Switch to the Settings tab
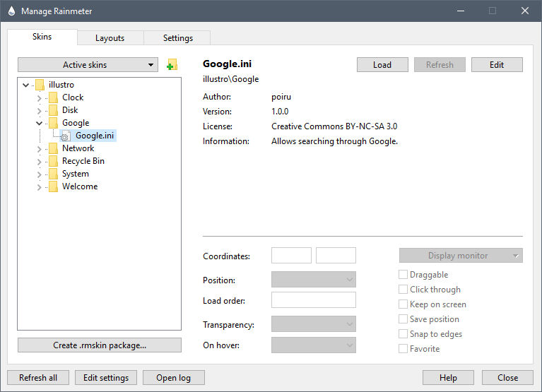Viewport: 542px width, 392px height. 177,38
